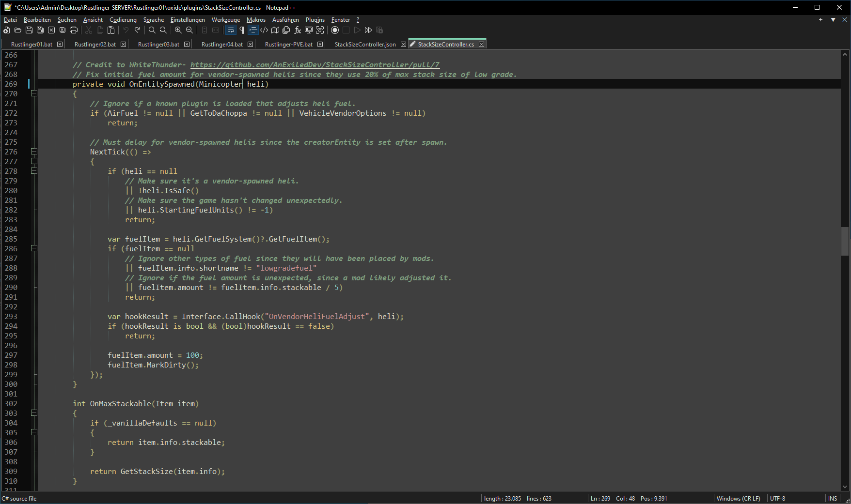Close the StackSizeController.json tab
The height and width of the screenshot is (504, 851).
pyautogui.click(x=403, y=44)
